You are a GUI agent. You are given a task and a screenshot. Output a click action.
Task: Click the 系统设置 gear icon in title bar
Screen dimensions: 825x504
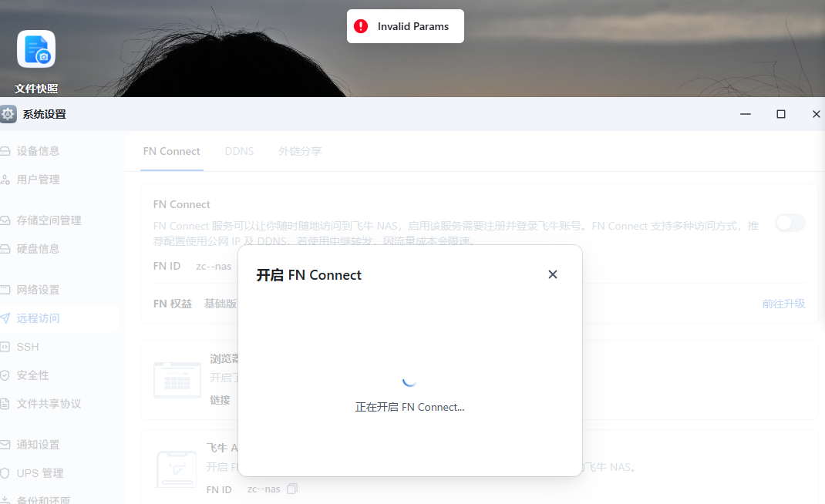[8, 114]
